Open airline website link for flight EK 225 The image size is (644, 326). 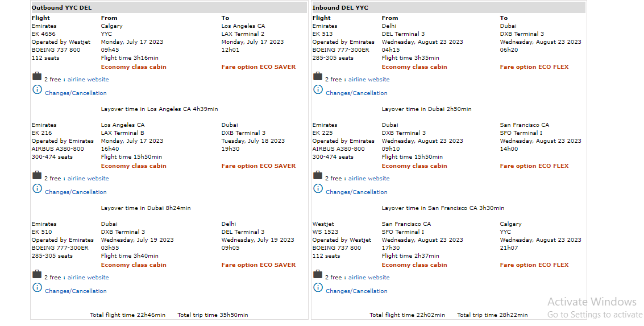[x=369, y=179]
